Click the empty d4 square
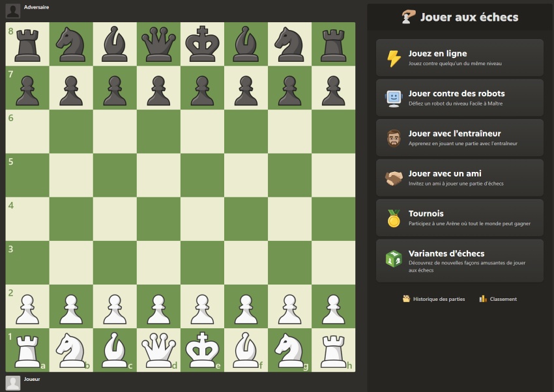 pos(158,219)
